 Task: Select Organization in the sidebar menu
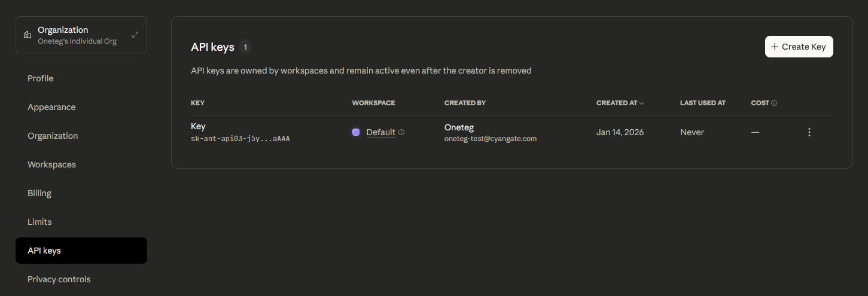click(x=53, y=136)
